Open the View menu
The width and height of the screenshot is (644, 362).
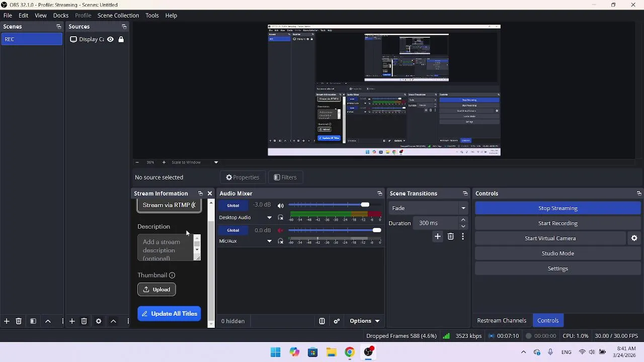pyautogui.click(x=41, y=16)
